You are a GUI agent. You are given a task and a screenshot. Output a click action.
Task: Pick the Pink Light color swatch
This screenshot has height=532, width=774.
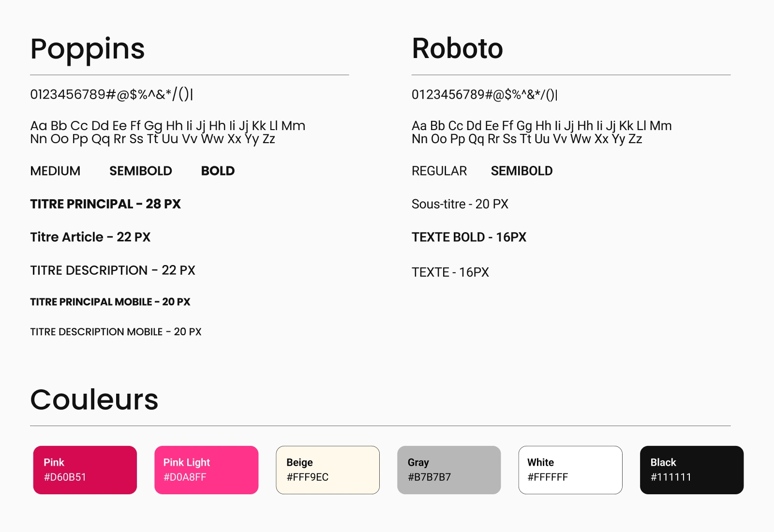click(x=207, y=470)
